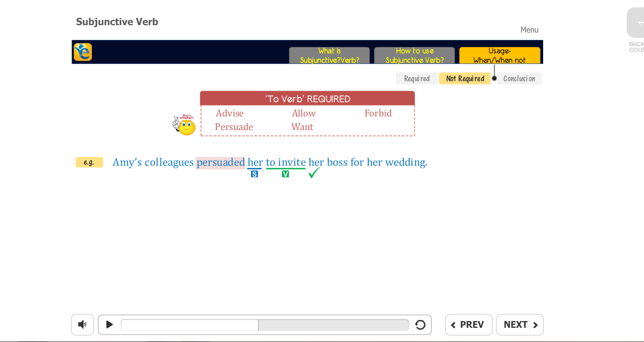Open the Menu at top right
This screenshot has height=342, width=644.
point(529,29)
